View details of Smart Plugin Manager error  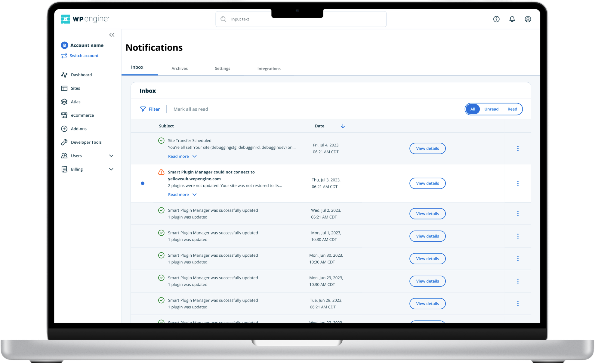pyautogui.click(x=427, y=183)
